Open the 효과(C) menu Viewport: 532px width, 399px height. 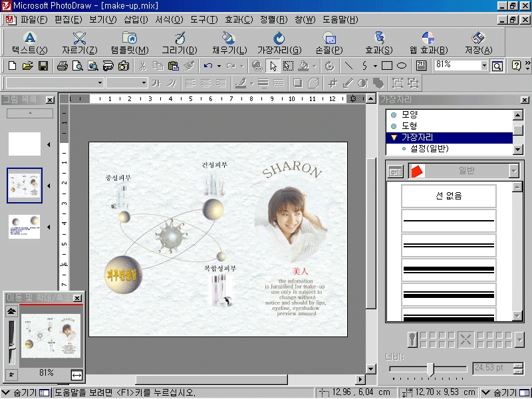click(239, 20)
